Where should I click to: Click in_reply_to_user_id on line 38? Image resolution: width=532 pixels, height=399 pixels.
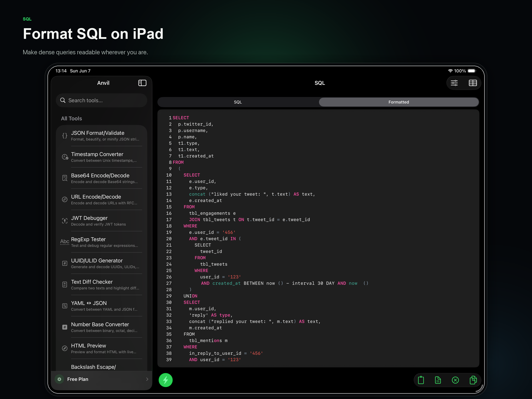point(215,353)
